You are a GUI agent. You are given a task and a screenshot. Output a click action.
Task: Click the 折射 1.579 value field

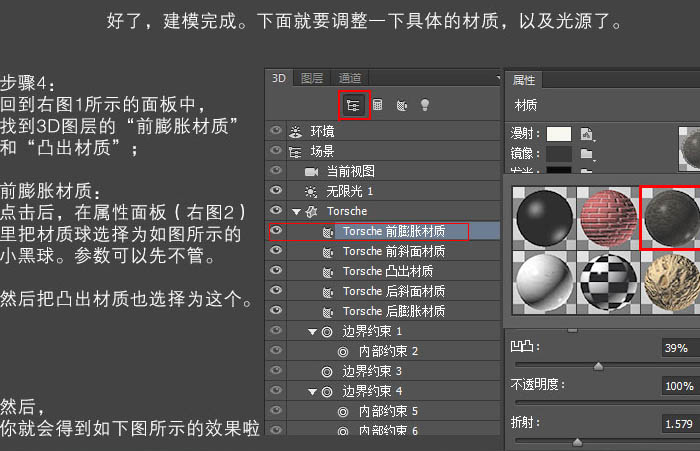click(x=680, y=424)
